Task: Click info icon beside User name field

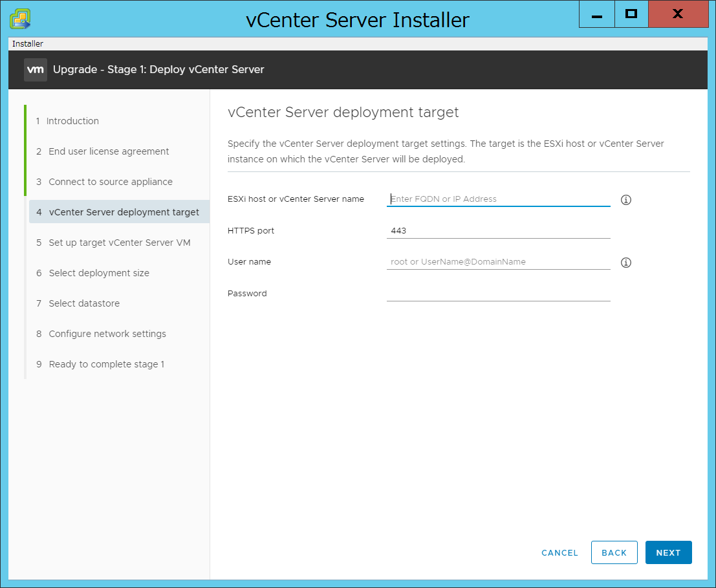Action: coord(625,263)
